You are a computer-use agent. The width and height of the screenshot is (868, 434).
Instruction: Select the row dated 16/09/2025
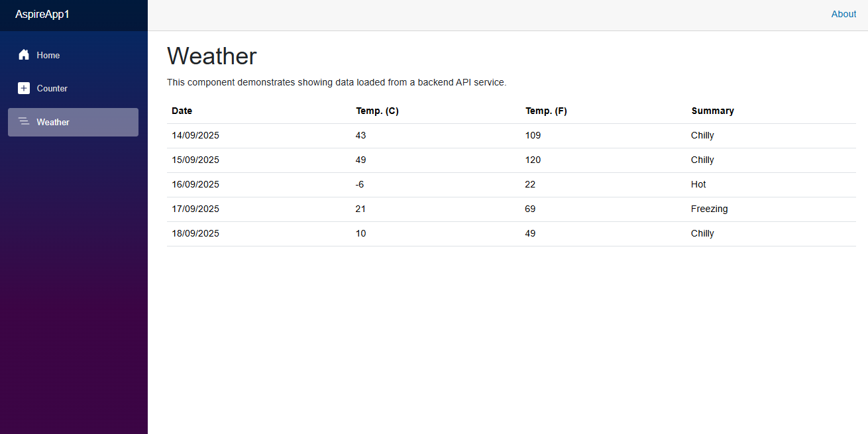click(195, 184)
